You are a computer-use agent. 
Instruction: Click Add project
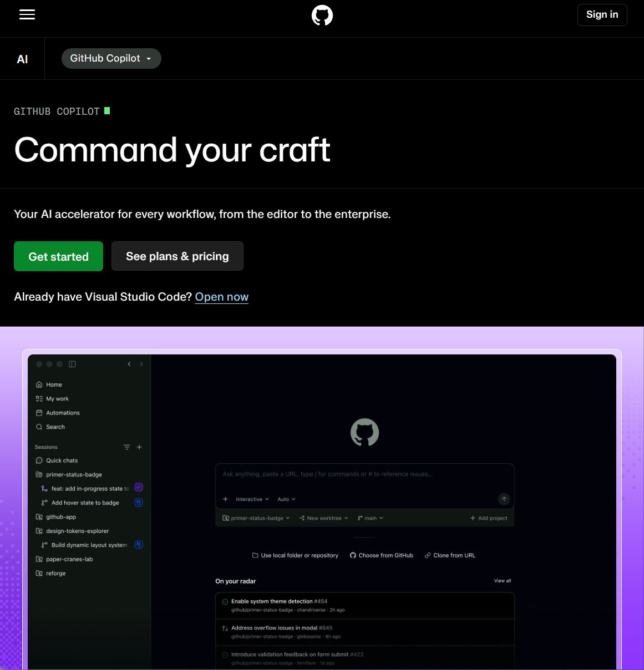489,518
